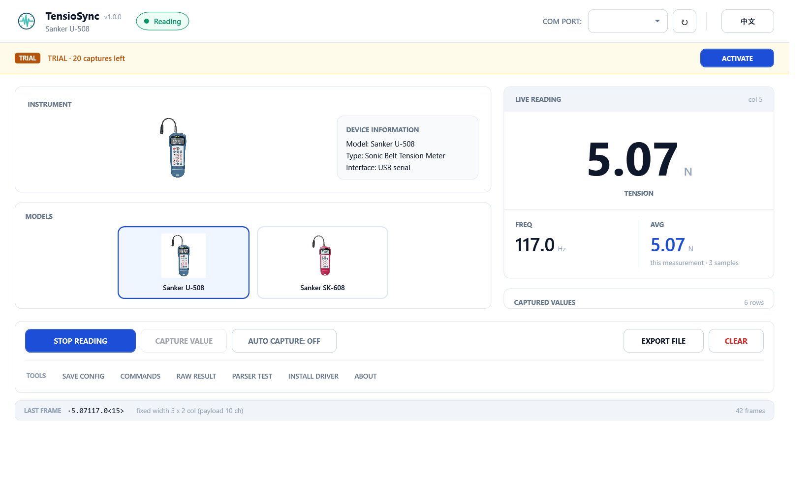The image size is (812, 504).
Task: Click the blue AVG value 5.07
Action: (668, 245)
